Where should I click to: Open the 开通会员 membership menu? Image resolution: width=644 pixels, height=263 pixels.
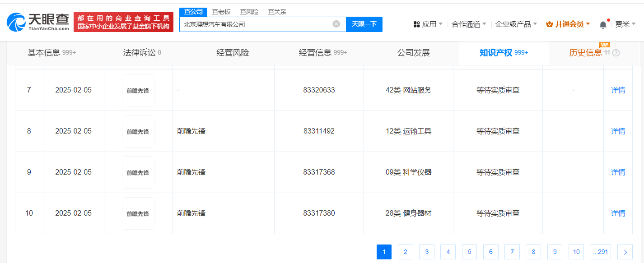coord(568,24)
